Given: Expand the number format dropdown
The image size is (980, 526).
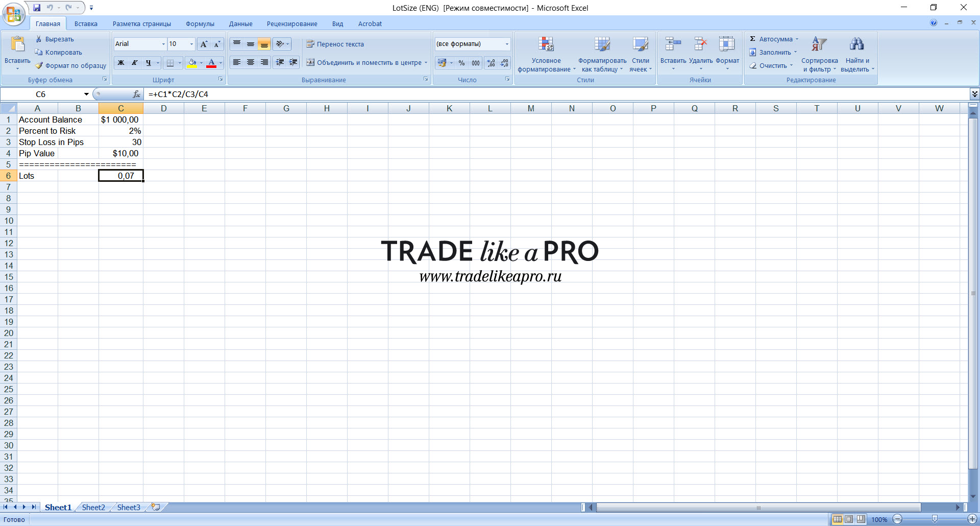Looking at the screenshot, I should [x=507, y=44].
